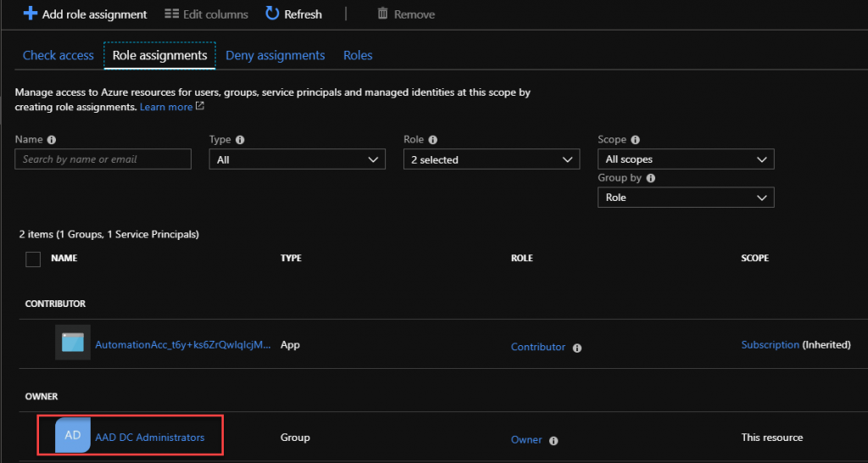Screen dimensions: 868x463
Task: Click the App type cell
Action: click(290, 344)
